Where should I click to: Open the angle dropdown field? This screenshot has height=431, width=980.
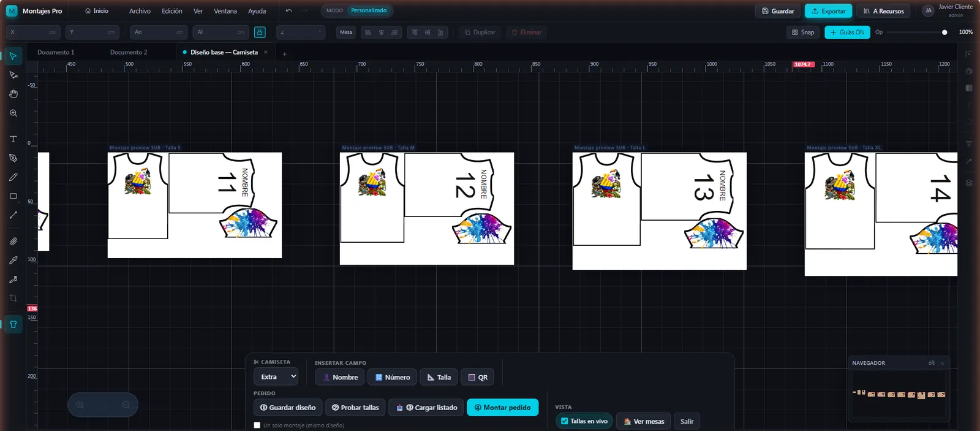pos(300,32)
